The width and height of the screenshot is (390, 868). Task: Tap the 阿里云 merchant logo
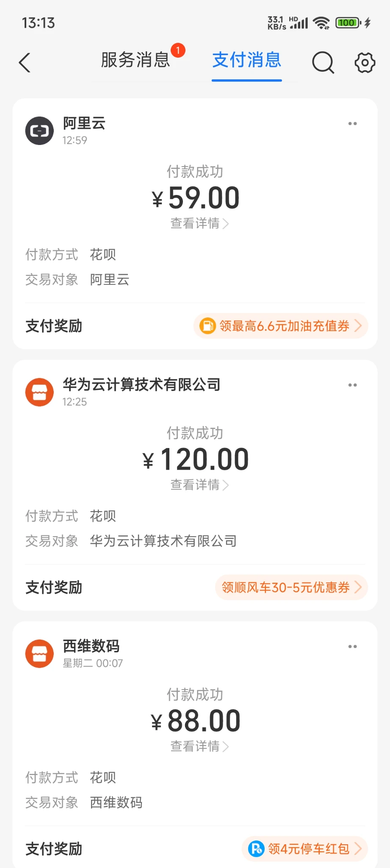click(x=39, y=131)
